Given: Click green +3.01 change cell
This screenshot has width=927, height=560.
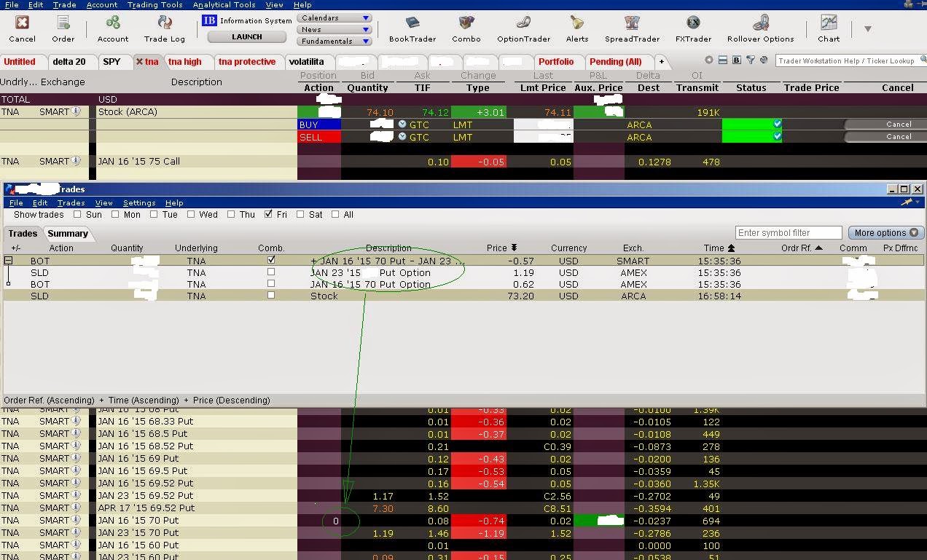Looking at the screenshot, I should [x=479, y=112].
